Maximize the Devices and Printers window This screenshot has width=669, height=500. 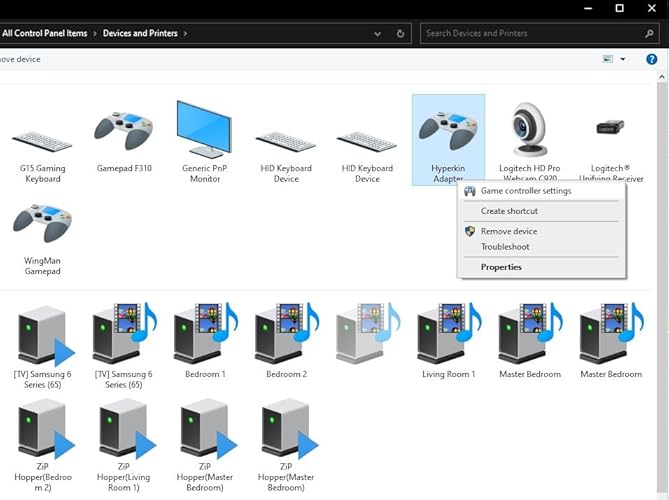tap(620, 8)
